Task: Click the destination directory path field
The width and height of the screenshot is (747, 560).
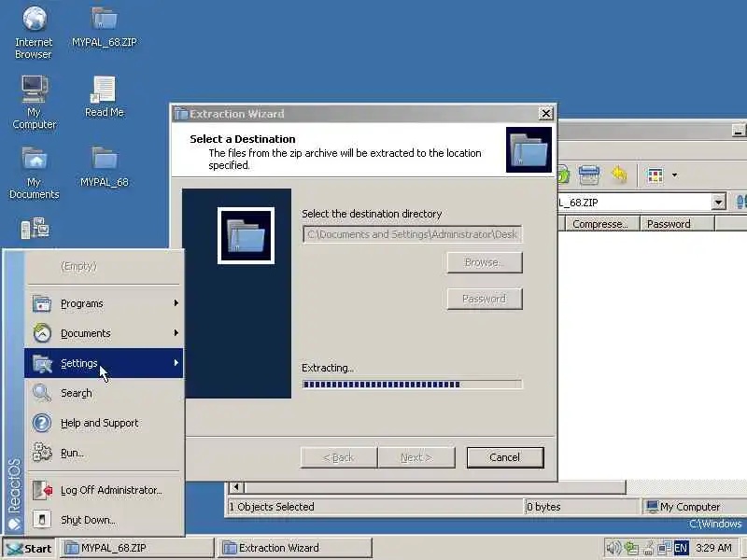Action: (412, 234)
